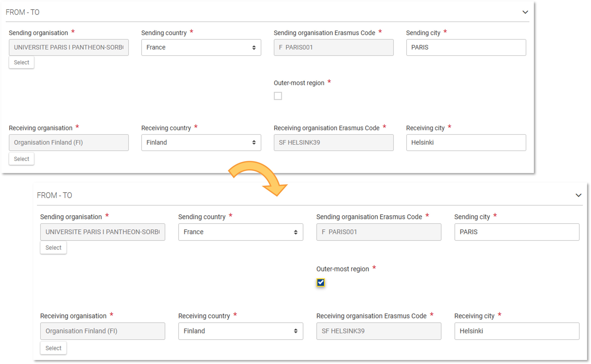Click Organisation Finland (FI) field in upper panel

(x=69, y=143)
